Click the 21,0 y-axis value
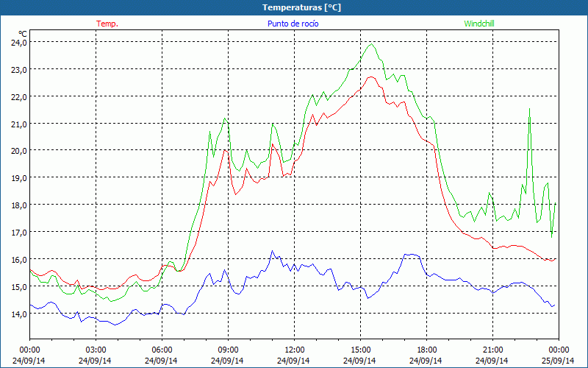 pyautogui.click(x=19, y=124)
